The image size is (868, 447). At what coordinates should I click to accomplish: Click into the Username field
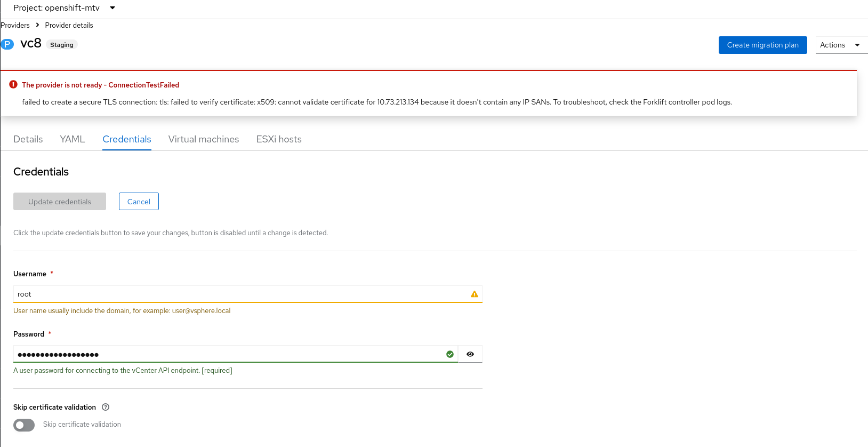point(240,294)
